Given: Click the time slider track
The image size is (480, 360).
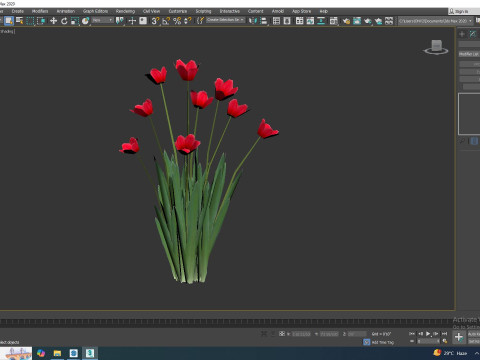Looking at the screenshot, I should pyautogui.click(x=227, y=322).
